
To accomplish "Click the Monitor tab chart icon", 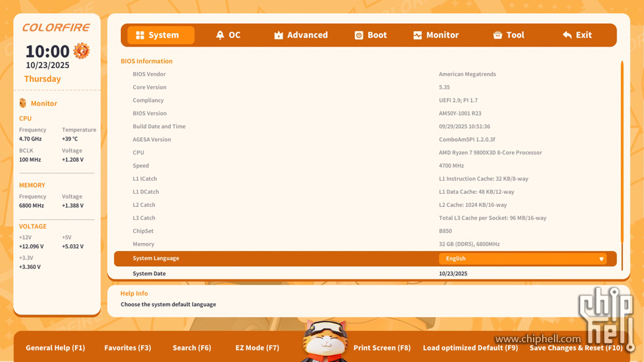I will (x=417, y=35).
